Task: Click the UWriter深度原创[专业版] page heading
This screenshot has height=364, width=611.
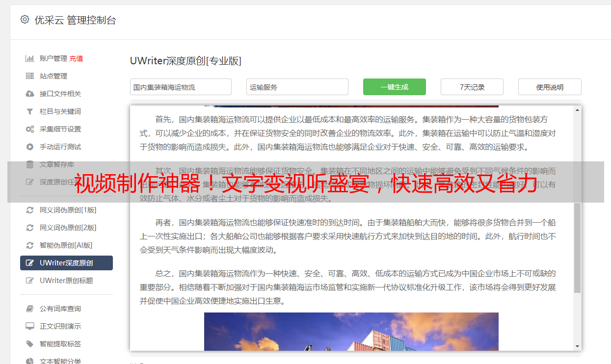Action: tap(186, 61)
